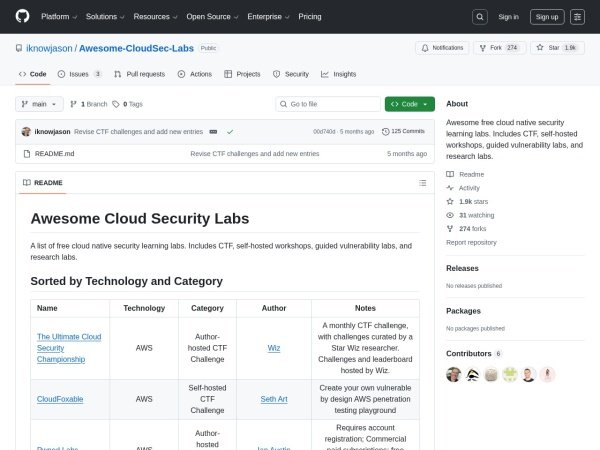Click the last contributor avatar

[547, 374]
